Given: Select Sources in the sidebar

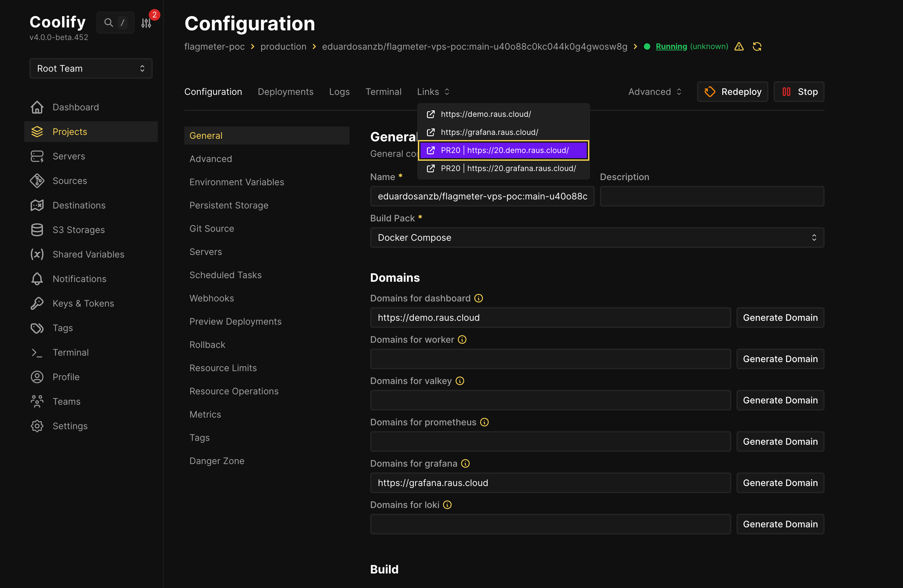Looking at the screenshot, I should tap(69, 181).
